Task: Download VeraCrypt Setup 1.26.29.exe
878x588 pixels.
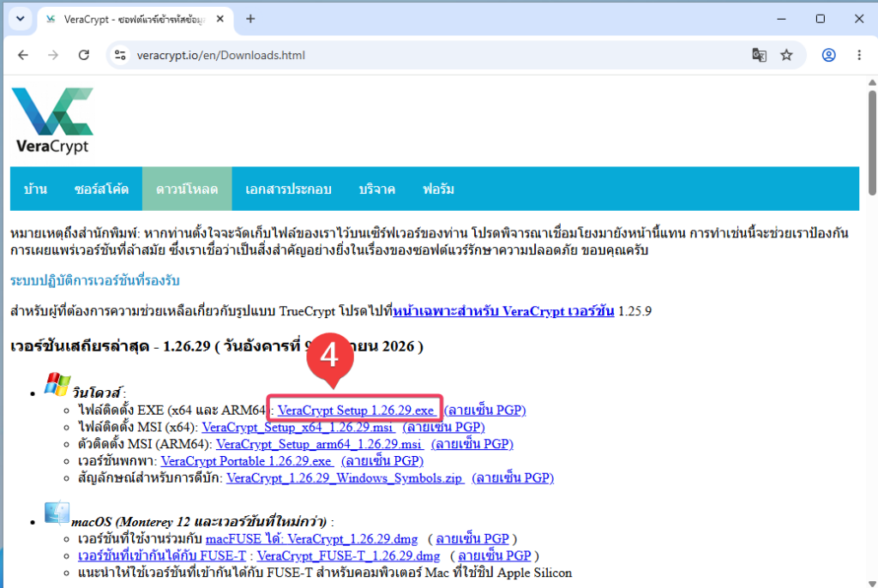Action: tap(356, 411)
